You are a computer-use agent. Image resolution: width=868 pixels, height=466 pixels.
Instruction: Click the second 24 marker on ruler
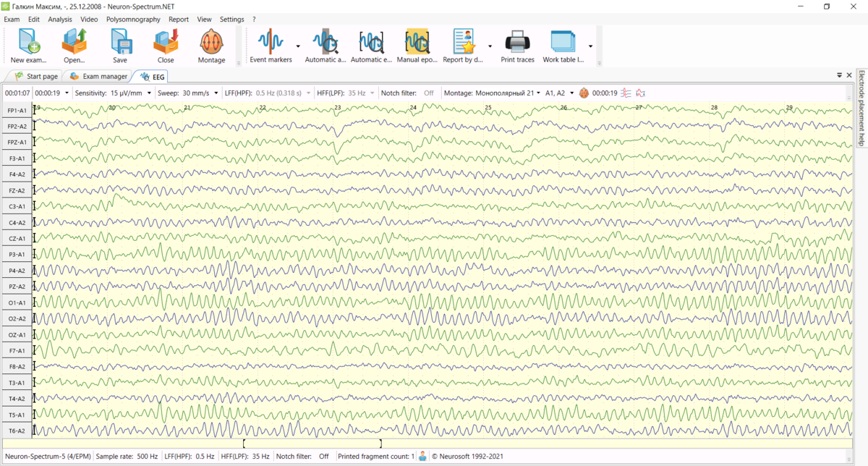click(413, 108)
